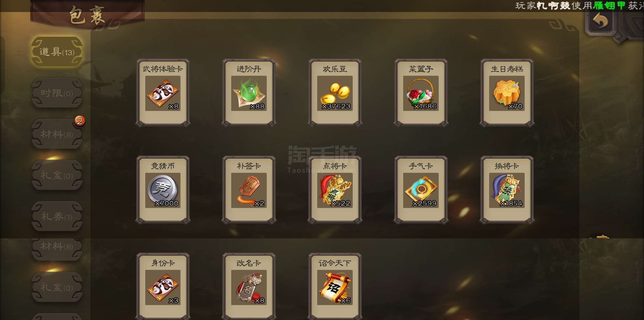Open the 点将卡 item

coord(335,190)
